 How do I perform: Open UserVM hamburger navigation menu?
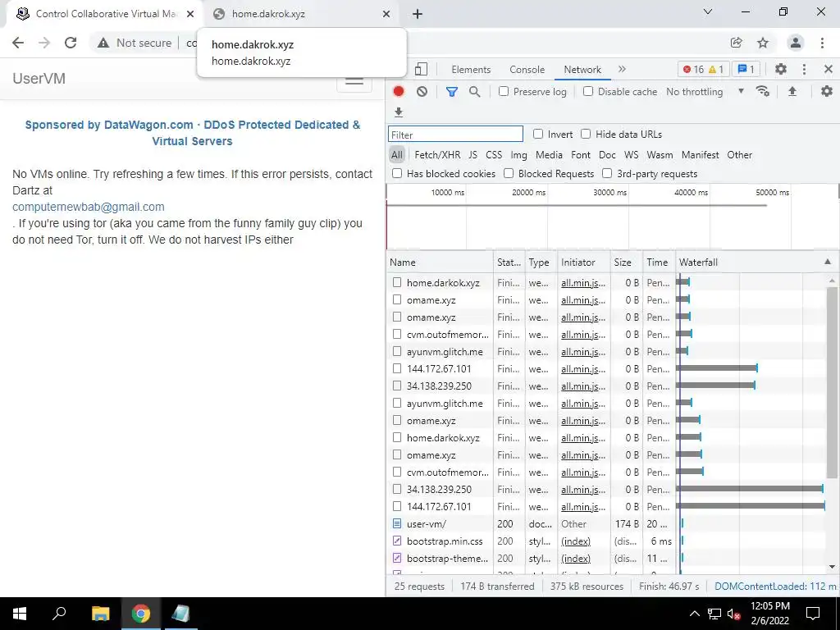354,81
